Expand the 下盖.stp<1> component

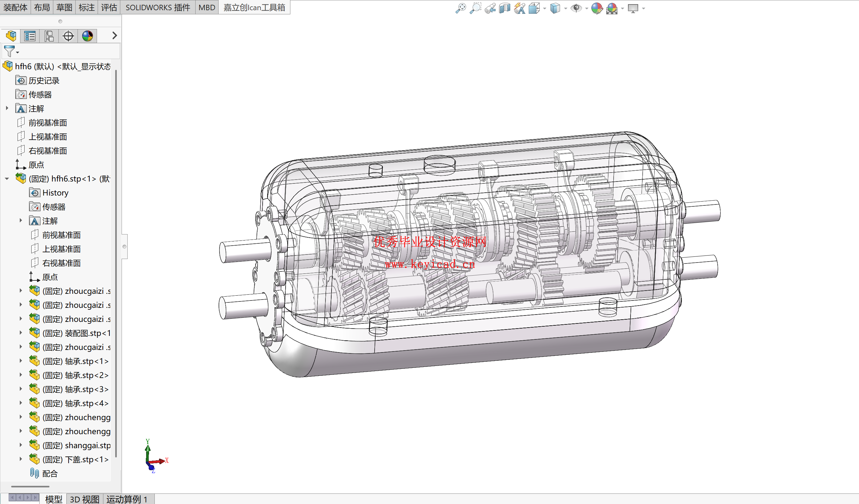tap(20, 459)
